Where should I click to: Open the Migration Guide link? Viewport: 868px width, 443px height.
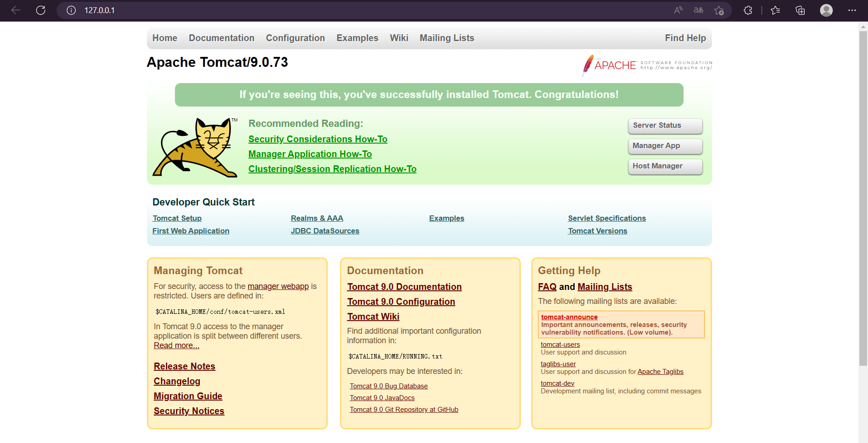[188, 396]
